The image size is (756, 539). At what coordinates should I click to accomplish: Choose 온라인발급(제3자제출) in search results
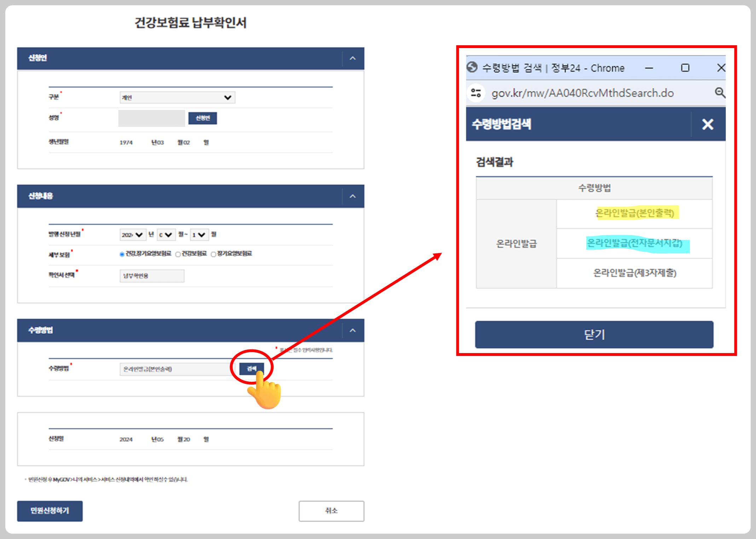[x=635, y=273]
